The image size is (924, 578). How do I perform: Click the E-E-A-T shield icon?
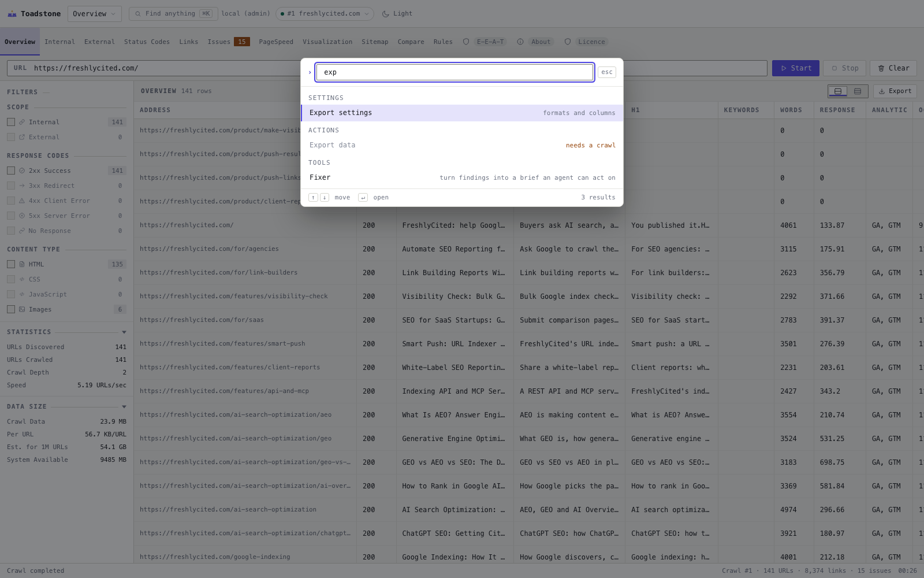tap(466, 42)
